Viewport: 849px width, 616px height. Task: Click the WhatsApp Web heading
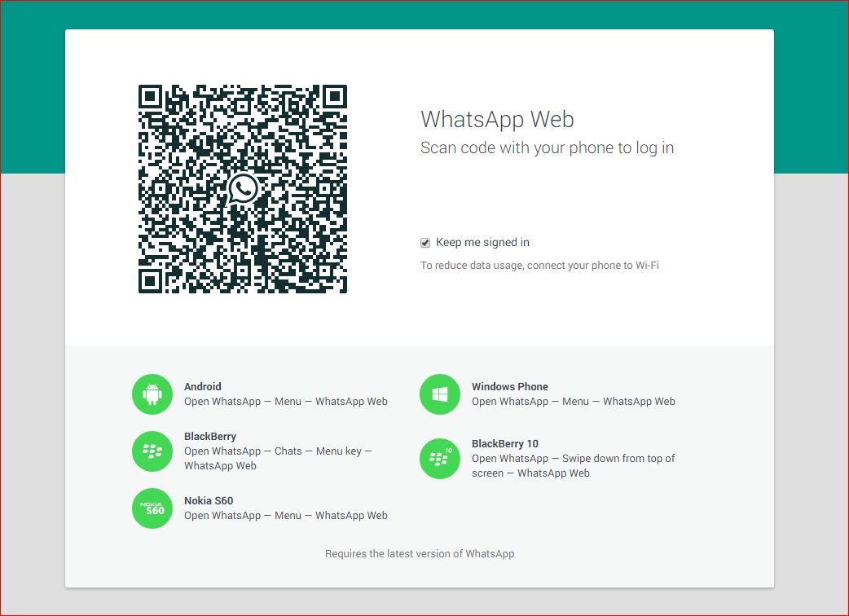[497, 119]
